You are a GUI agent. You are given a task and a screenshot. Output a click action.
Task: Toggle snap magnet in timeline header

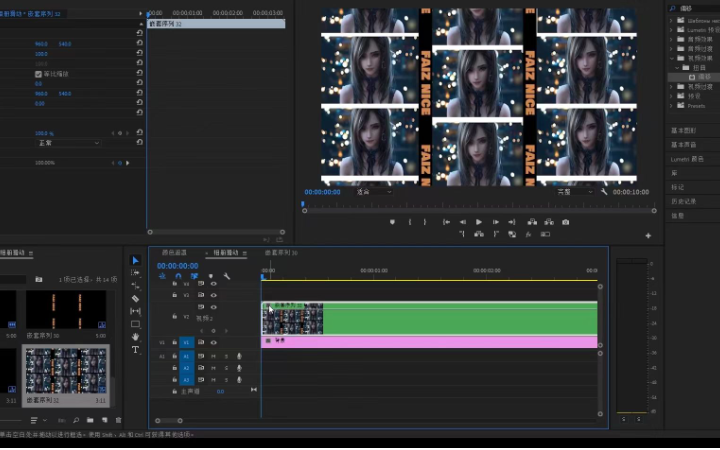178,276
